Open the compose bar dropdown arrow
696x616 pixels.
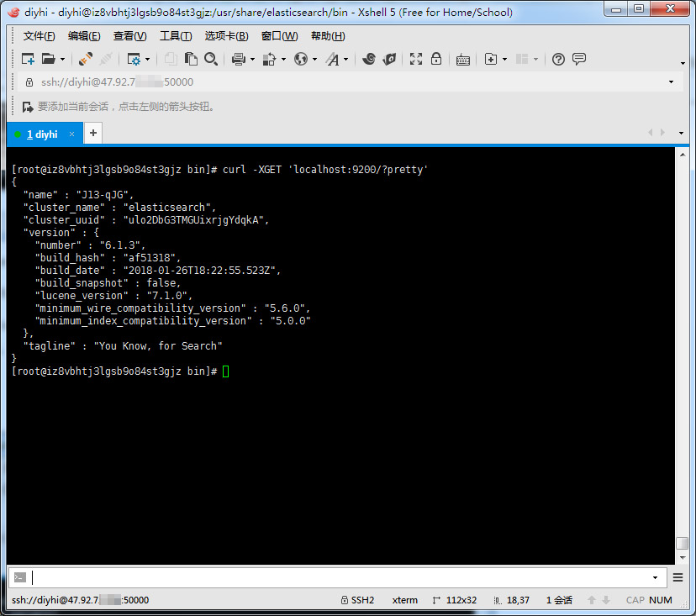point(655,577)
